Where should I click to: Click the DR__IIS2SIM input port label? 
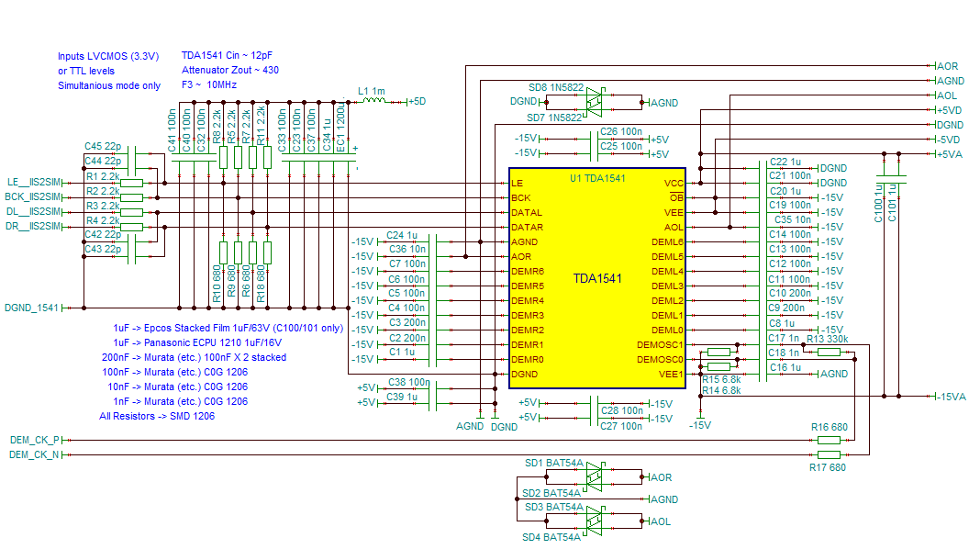click(x=34, y=227)
